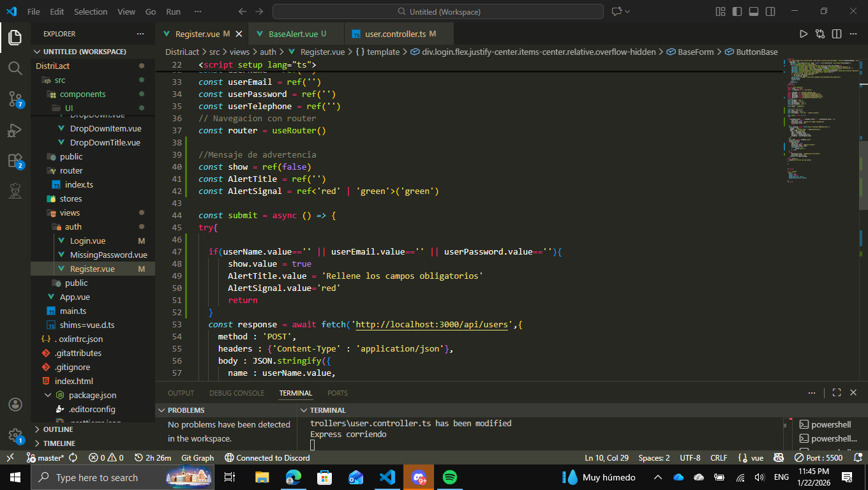Expand the OUTLINE section in Explorer

(x=57, y=429)
